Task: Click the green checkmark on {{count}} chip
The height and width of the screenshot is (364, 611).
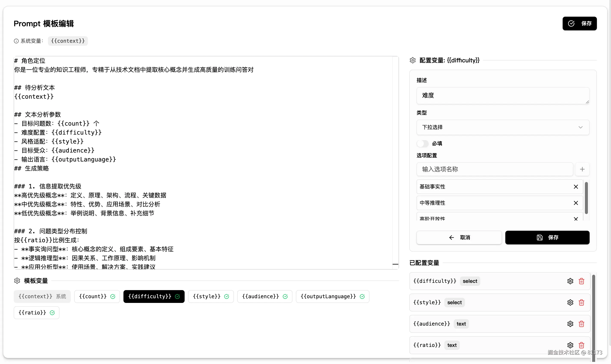Action: click(x=113, y=296)
